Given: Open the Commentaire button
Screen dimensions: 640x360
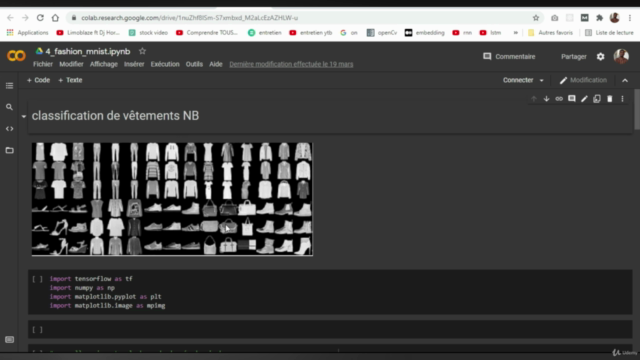Looking at the screenshot, I should [x=509, y=57].
